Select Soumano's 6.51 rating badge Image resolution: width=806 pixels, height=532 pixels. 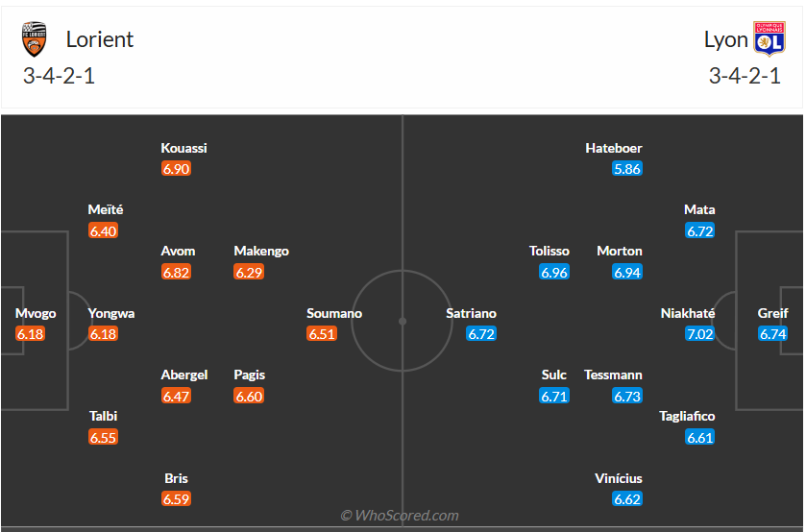click(323, 334)
